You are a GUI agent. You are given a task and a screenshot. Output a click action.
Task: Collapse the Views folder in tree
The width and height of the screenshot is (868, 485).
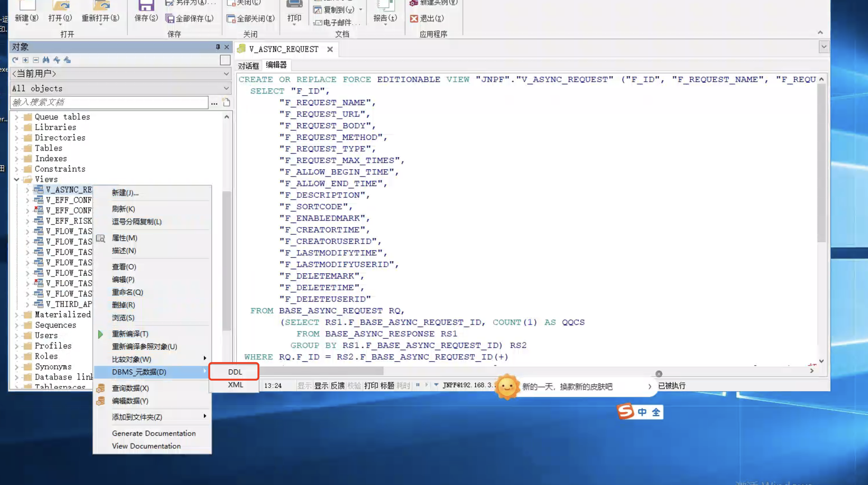(16, 179)
